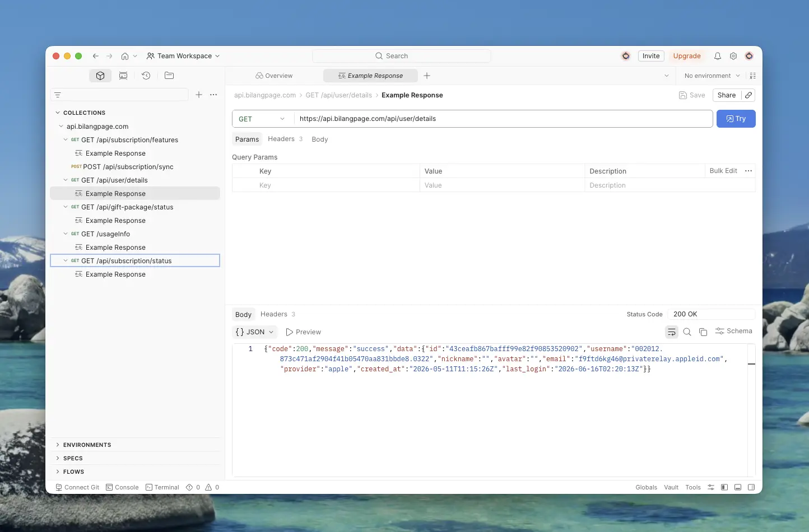Copy the response body
Screen dimensions: 809x532
point(703,332)
